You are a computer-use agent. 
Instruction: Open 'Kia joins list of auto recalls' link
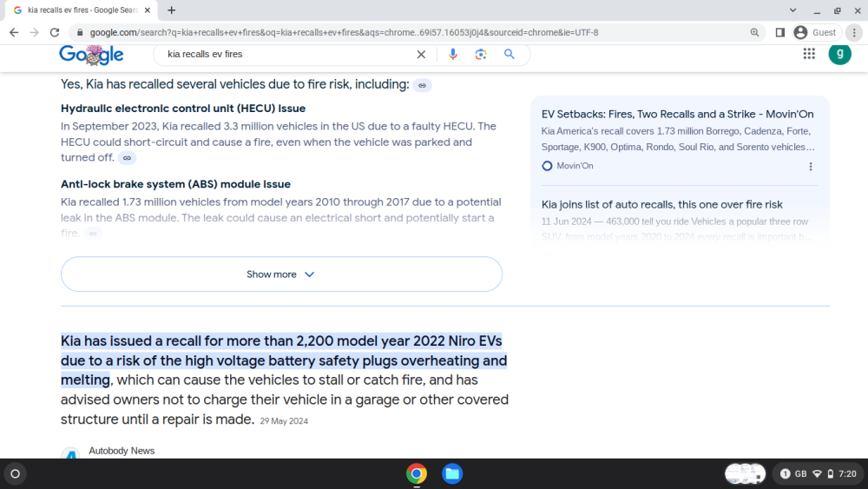tap(662, 204)
